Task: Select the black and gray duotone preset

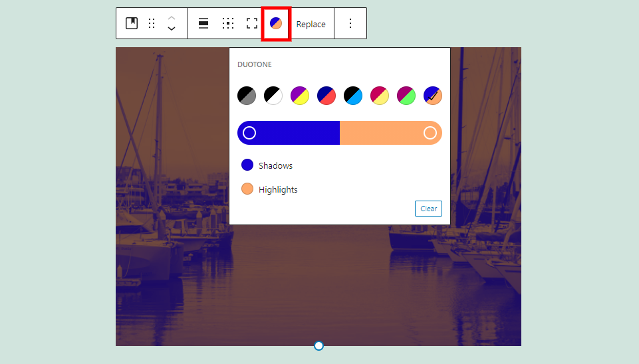Action: tap(247, 96)
